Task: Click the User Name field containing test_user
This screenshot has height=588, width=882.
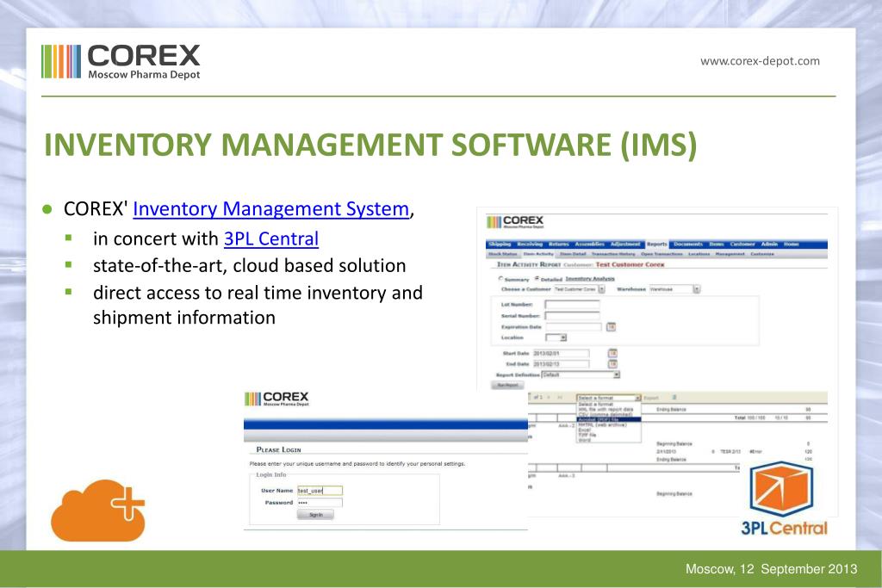Action: 320,491
